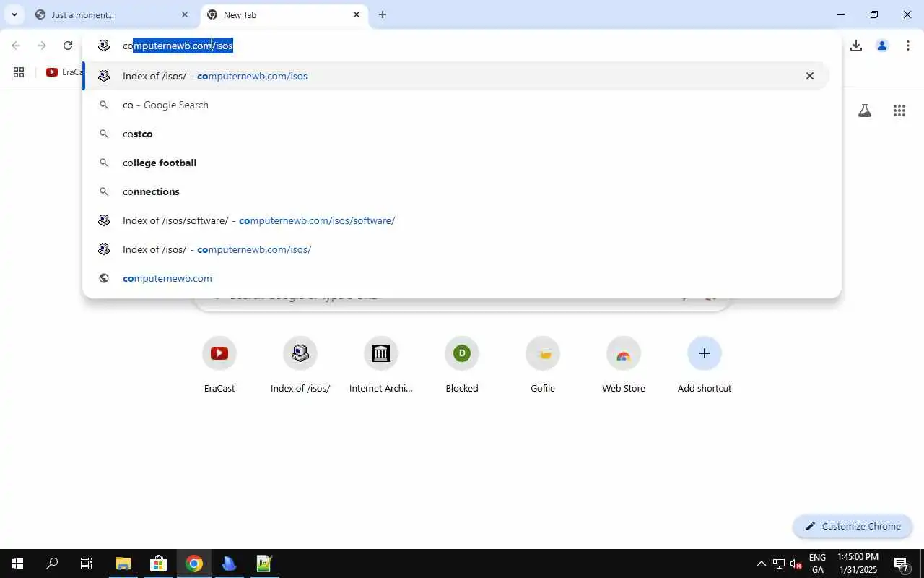
Task: Open the tab search dropdown arrow
Action: [x=14, y=14]
